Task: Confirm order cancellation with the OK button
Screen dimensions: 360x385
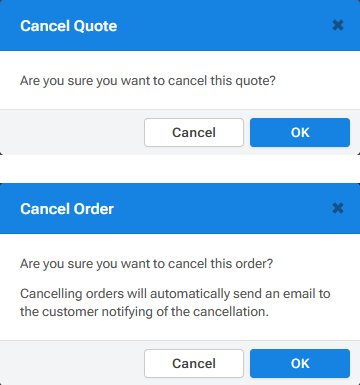Action: [x=300, y=363]
